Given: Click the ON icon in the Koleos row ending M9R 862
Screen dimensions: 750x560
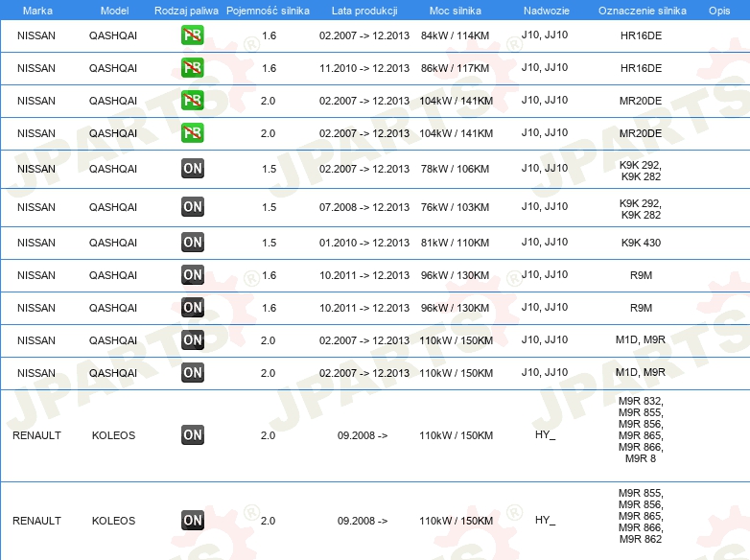Looking at the screenshot, I should [193, 520].
